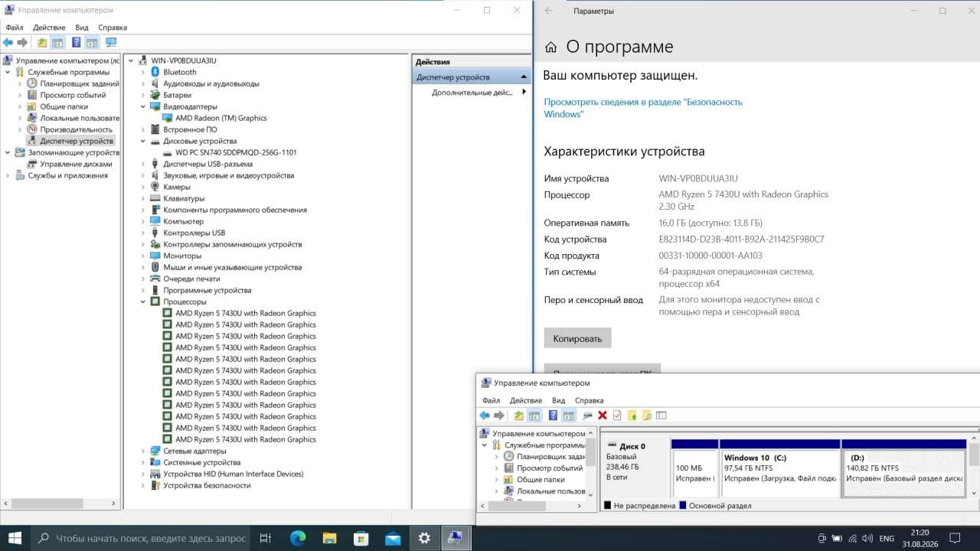
Task: Collapse Диспетчер устройств header in Действия pane
Action: (x=524, y=77)
